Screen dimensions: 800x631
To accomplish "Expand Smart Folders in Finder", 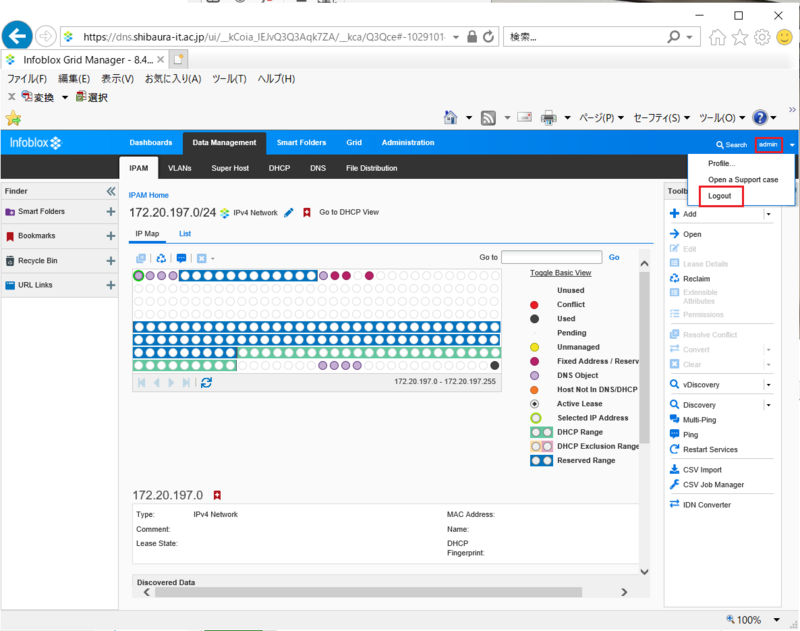I will pyautogui.click(x=111, y=211).
